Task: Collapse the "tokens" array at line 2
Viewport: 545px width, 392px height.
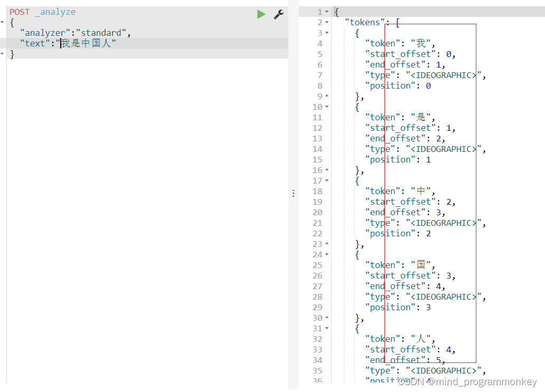Action: pyautogui.click(x=327, y=22)
